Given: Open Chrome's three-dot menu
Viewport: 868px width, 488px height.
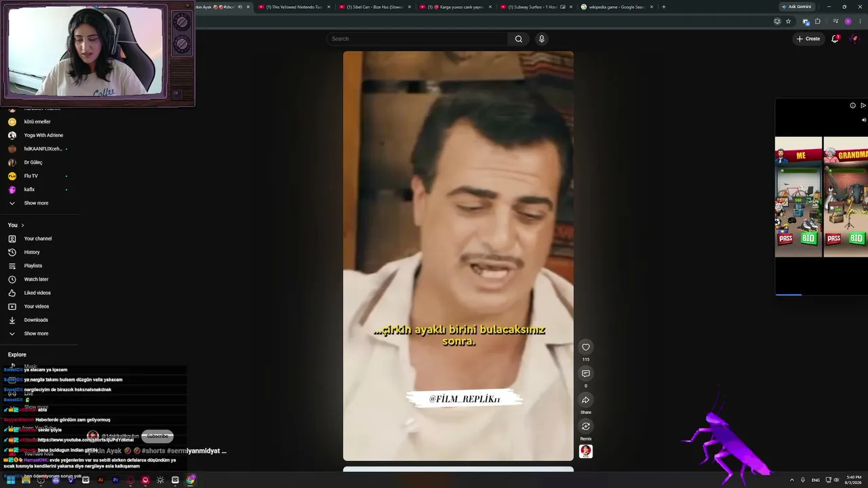Looking at the screenshot, I should 860,22.
